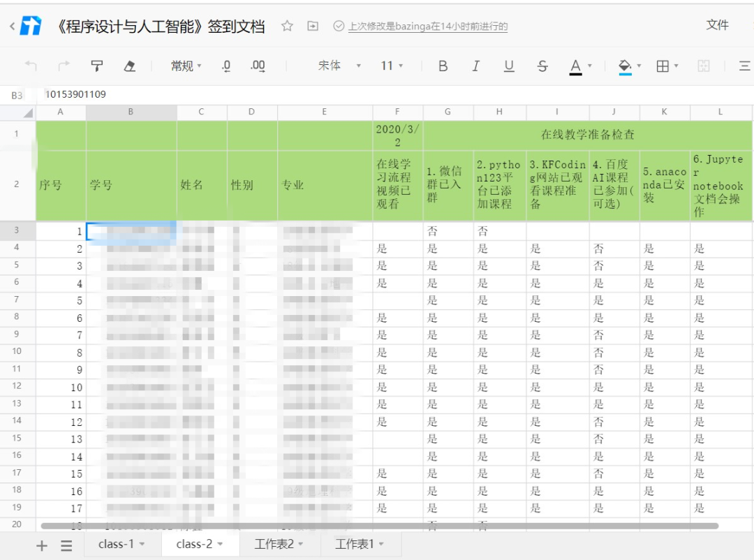Image resolution: width=754 pixels, height=560 pixels.
Task: Star this document as favorite
Action: point(287,27)
